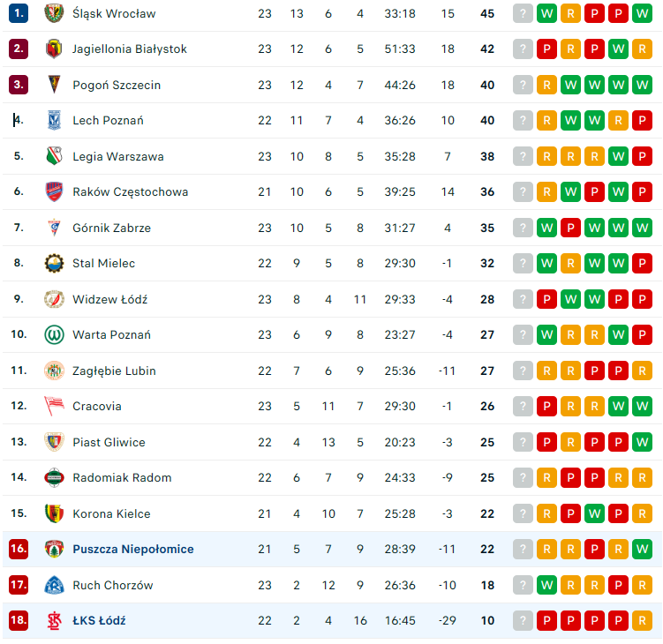Click Zagłębie Lubin team row name
The width and height of the screenshot is (663, 644).
point(114,371)
